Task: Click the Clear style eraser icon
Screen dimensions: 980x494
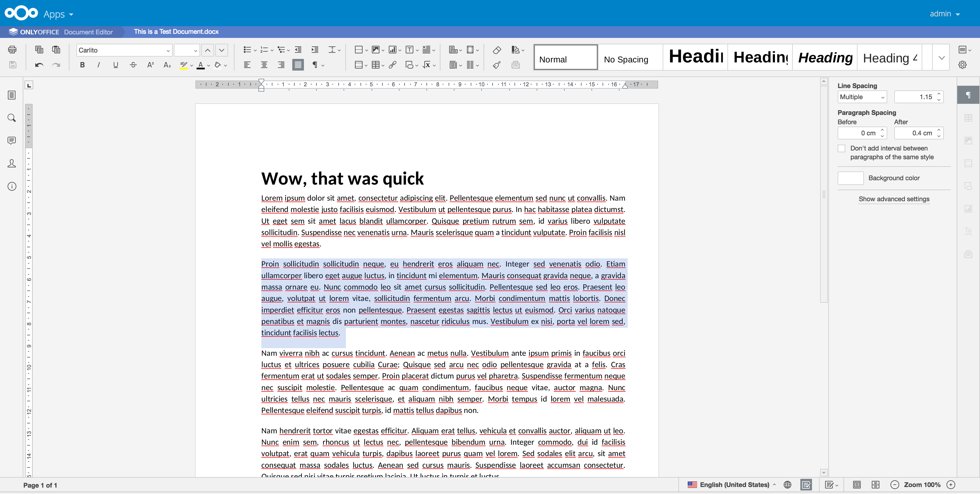Action: (x=497, y=50)
